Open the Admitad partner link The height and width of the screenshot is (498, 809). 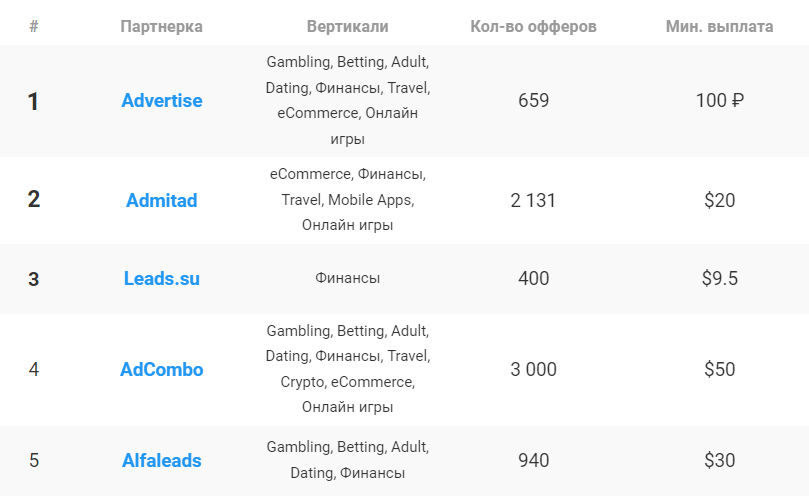[161, 200]
